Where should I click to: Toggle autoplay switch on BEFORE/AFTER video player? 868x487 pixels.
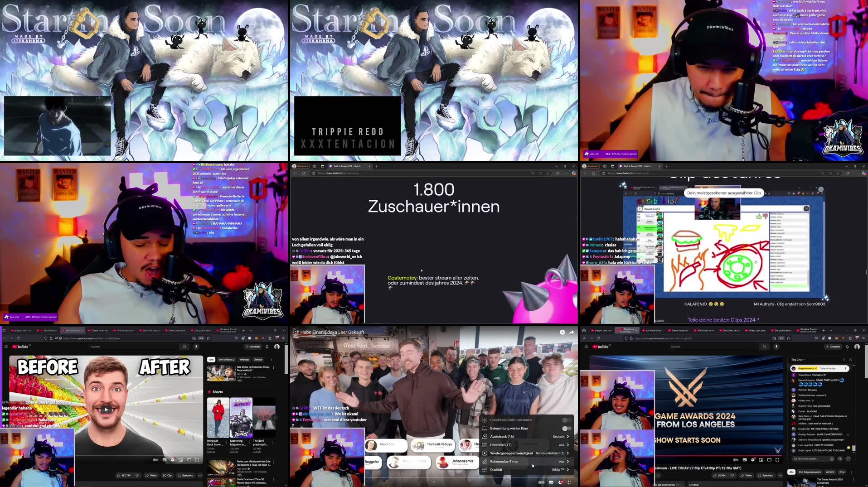[155, 460]
